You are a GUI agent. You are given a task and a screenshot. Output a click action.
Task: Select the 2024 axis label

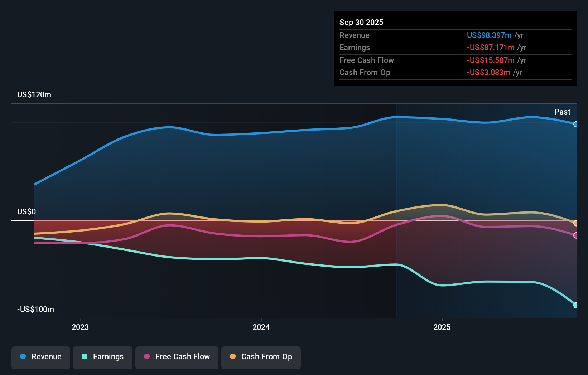click(x=261, y=327)
